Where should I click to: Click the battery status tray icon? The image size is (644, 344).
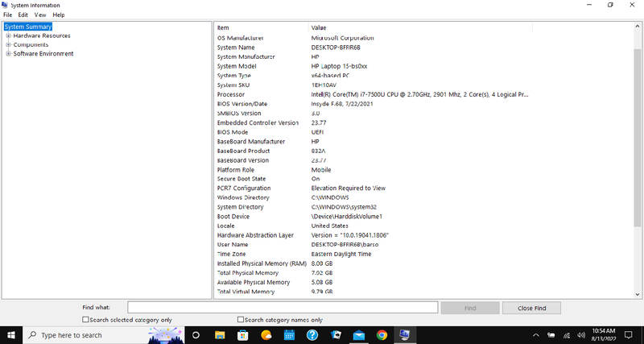point(551,335)
